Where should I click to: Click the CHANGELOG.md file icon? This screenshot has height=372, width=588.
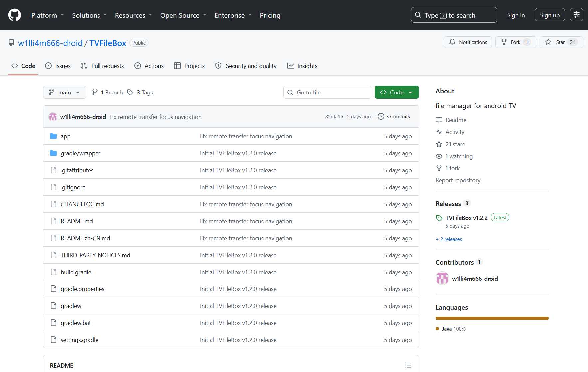click(x=53, y=204)
